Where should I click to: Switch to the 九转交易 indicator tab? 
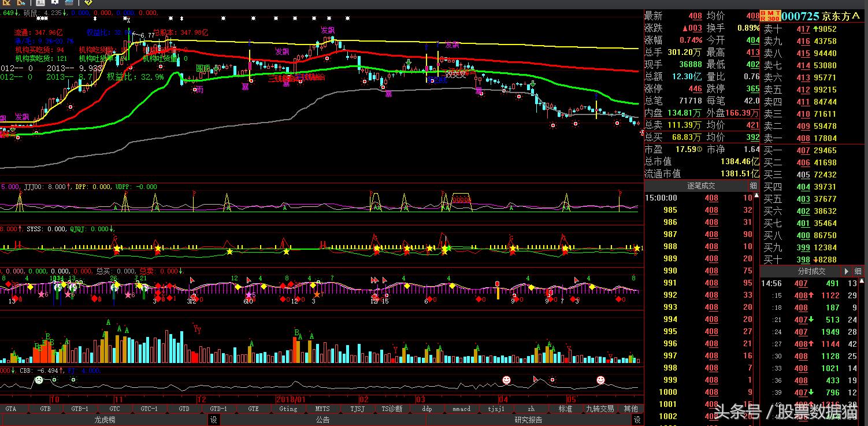click(600, 409)
